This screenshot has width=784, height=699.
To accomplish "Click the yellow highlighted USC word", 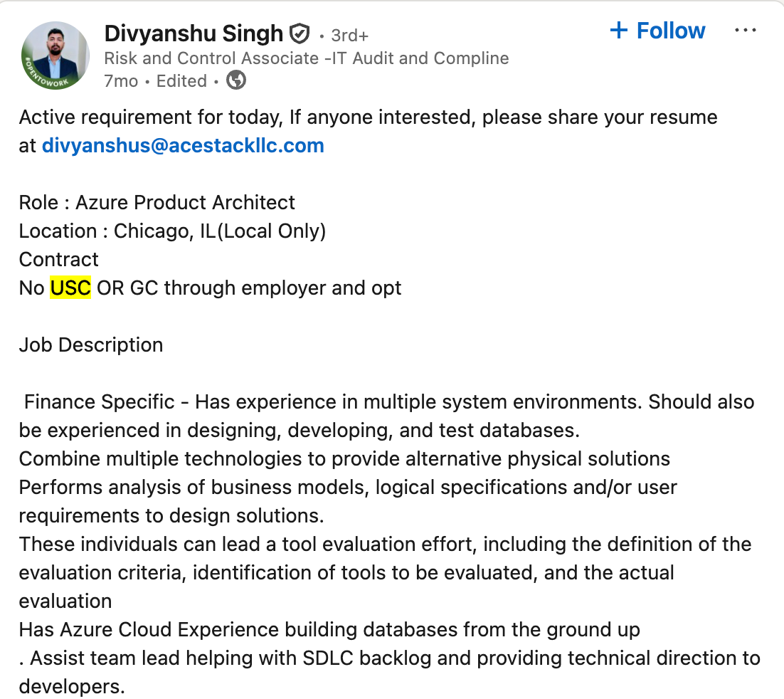I will point(70,288).
